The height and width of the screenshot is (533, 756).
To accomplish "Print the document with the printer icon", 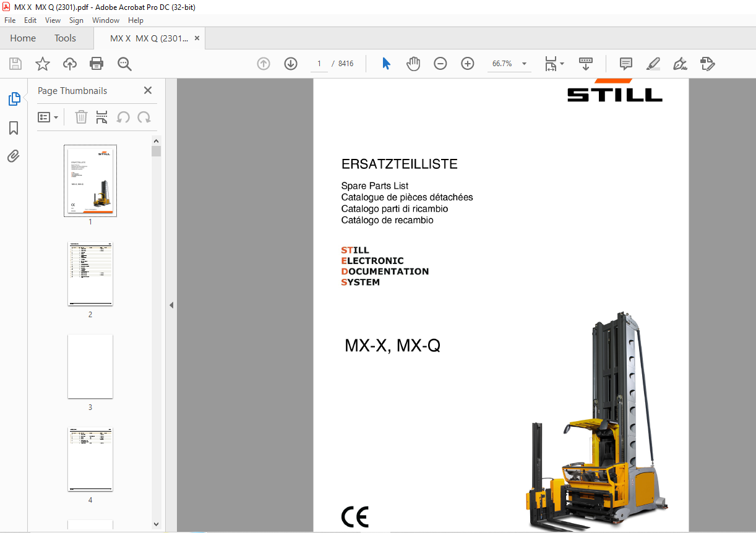I will point(97,64).
